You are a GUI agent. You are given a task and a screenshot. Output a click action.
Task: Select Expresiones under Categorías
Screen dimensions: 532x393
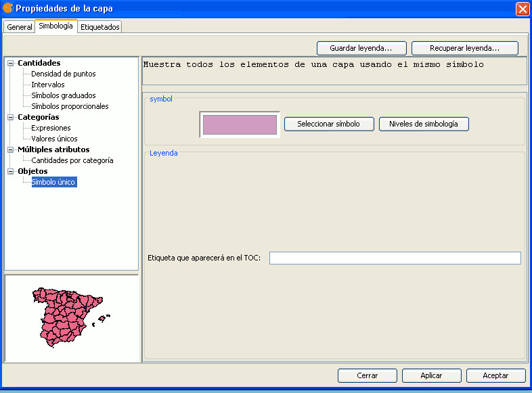pos(51,128)
